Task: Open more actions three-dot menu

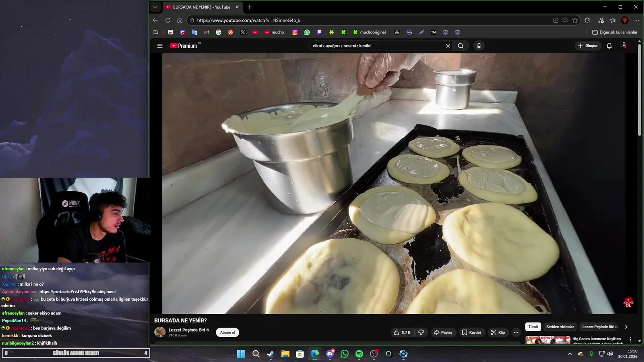Action: point(516,332)
